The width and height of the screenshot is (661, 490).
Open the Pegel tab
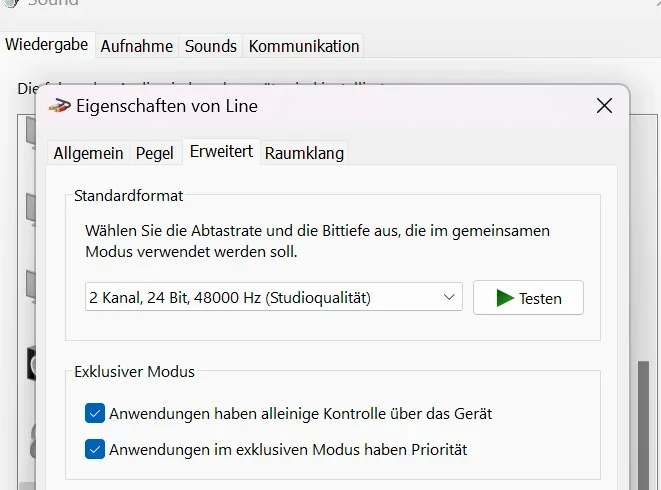(x=154, y=153)
